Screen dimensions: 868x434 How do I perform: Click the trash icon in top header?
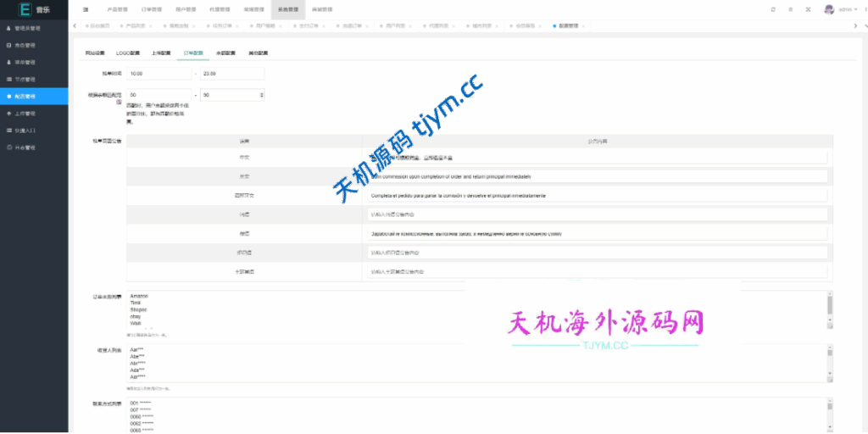click(x=790, y=8)
